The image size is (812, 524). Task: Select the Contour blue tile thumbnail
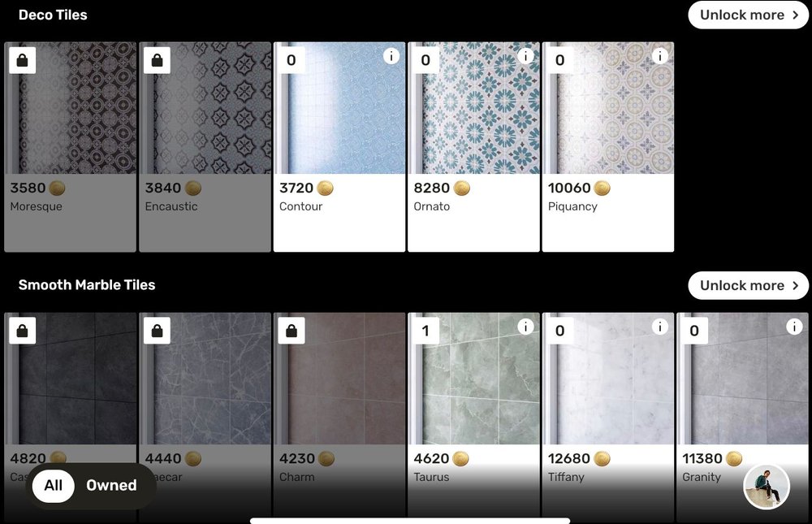pyautogui.click(x=339, y=108)
